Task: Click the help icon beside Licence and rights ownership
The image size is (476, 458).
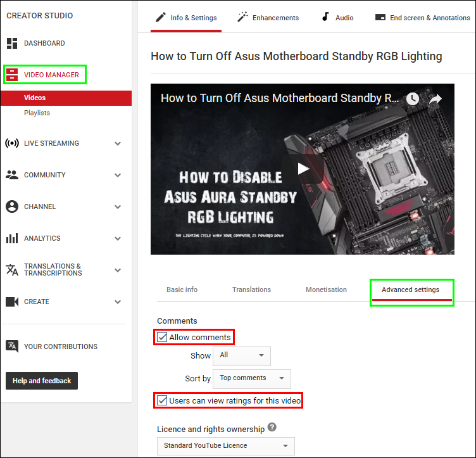Action: (272, 427)
